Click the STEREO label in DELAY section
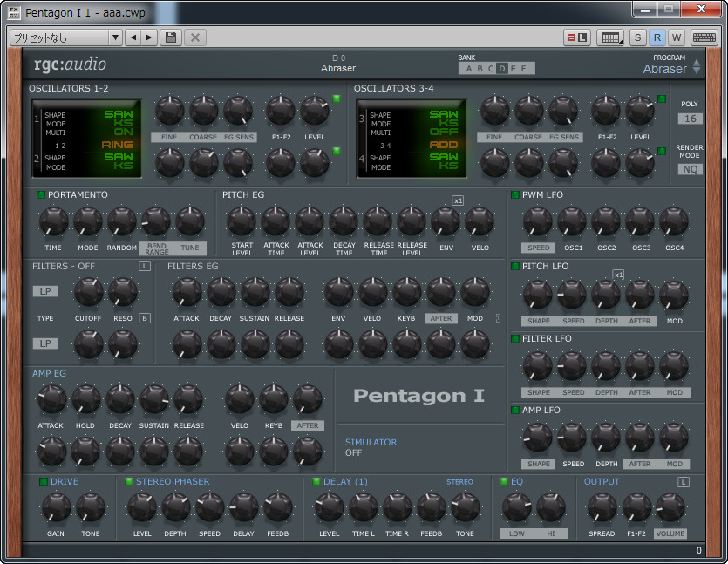This screenshot has width=728, height=564. coord(459,482)
